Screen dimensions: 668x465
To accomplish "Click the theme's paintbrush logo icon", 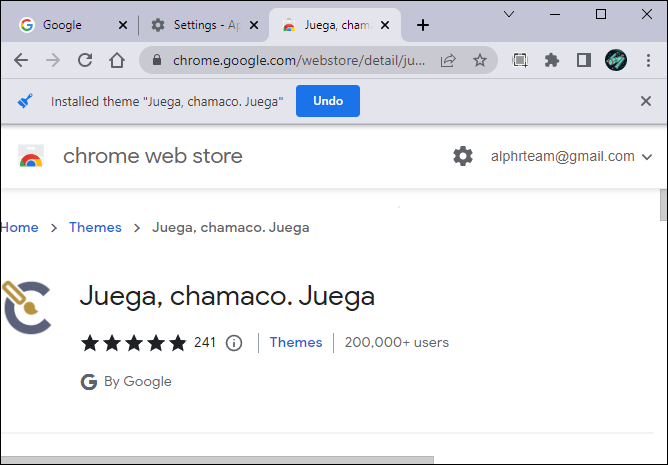I will [x=26, y=307].
